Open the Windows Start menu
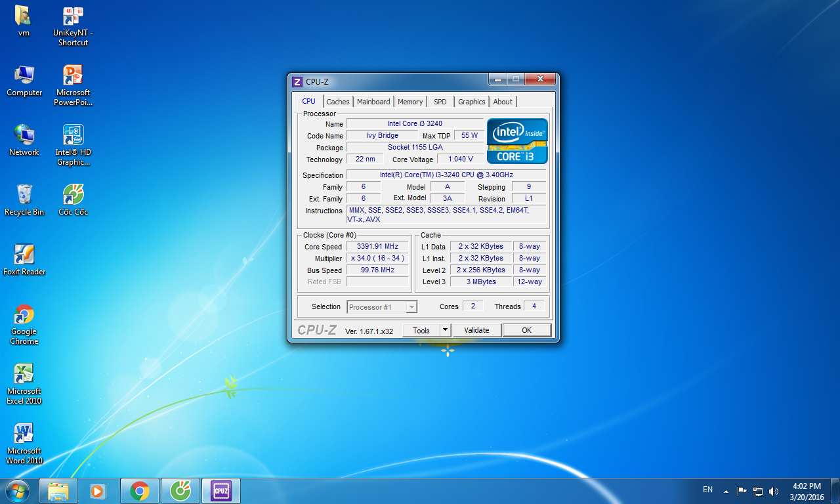This screenshot has width=840, height=504. point(17,490)
